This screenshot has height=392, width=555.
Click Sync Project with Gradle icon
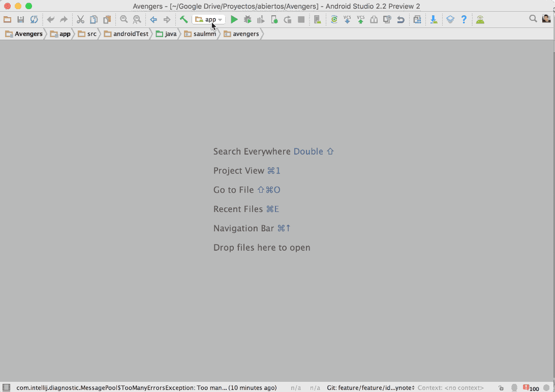334,19
